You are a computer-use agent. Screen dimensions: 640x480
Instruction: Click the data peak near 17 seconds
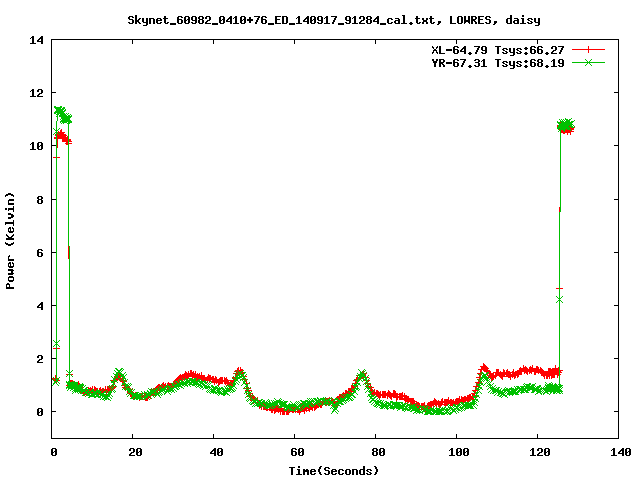(119, 374)
